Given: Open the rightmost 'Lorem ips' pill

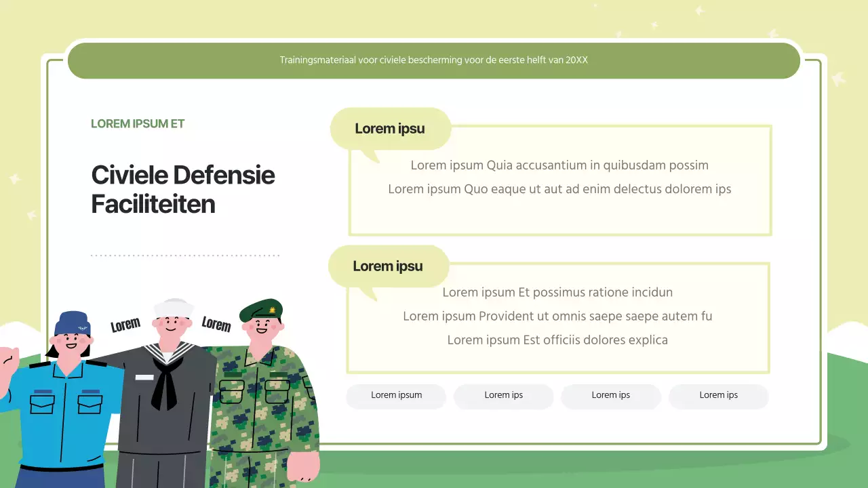Looking at the screenshot, I should click(x=718, y=396).
